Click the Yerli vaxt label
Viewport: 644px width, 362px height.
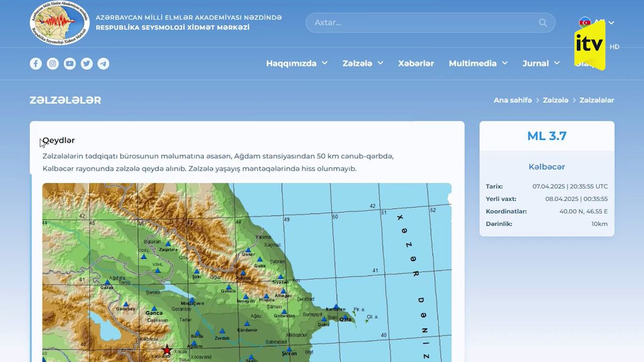[x=501, y=199]
